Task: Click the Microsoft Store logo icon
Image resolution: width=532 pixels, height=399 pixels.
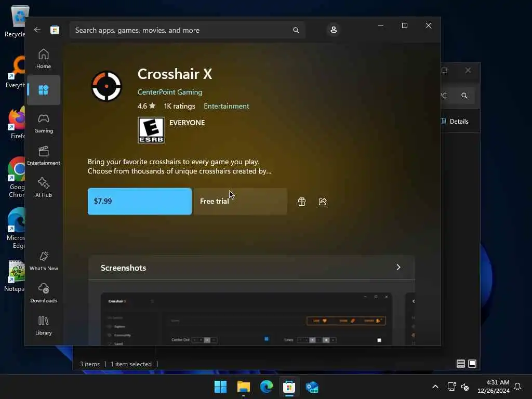Action: (x=55, y=30)
